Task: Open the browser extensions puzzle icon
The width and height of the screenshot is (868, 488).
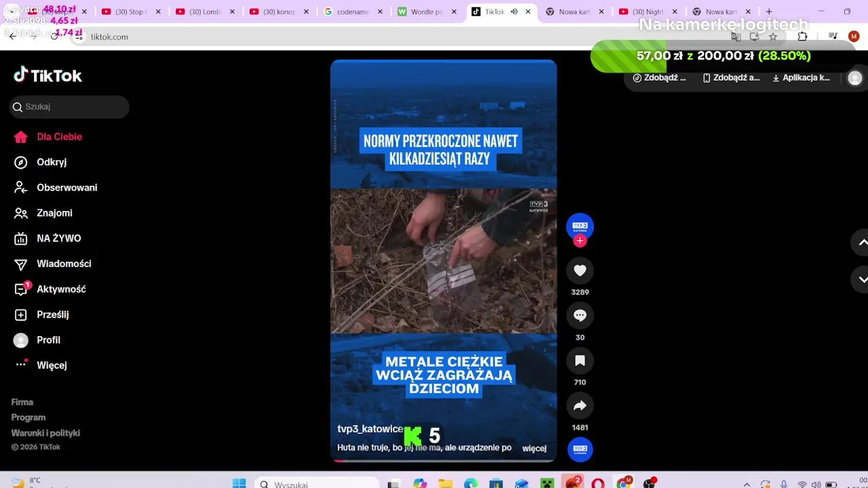Action: coord(803,37)
